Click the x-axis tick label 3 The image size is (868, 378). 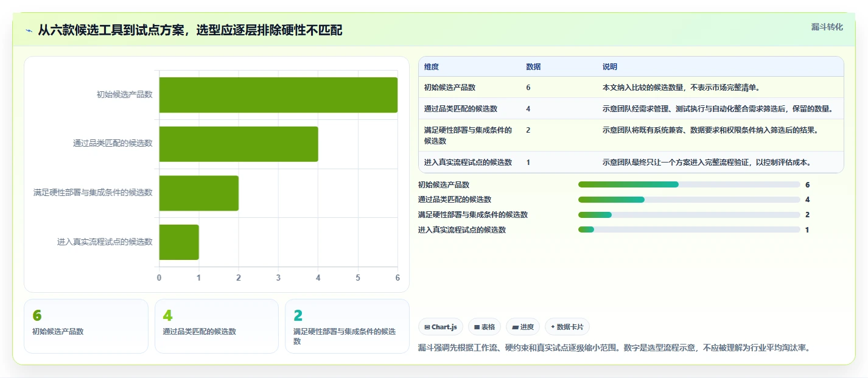[x=278, y=278]
